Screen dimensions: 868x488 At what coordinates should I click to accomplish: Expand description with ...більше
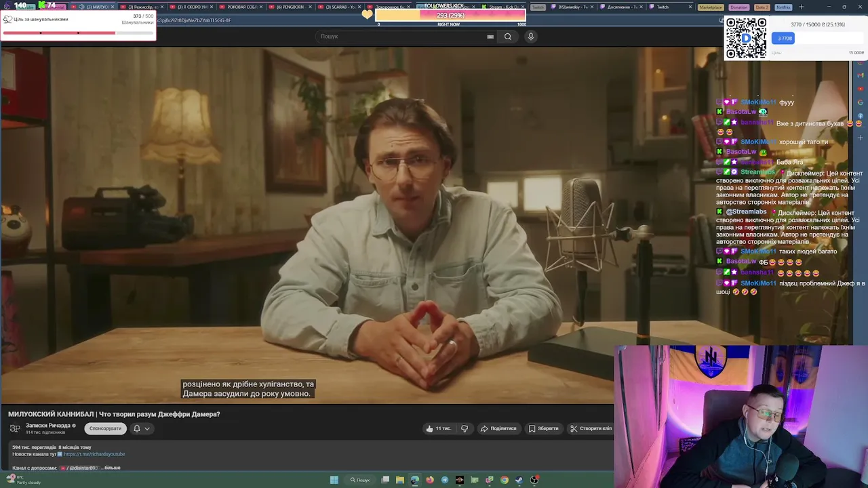point(111,468)
